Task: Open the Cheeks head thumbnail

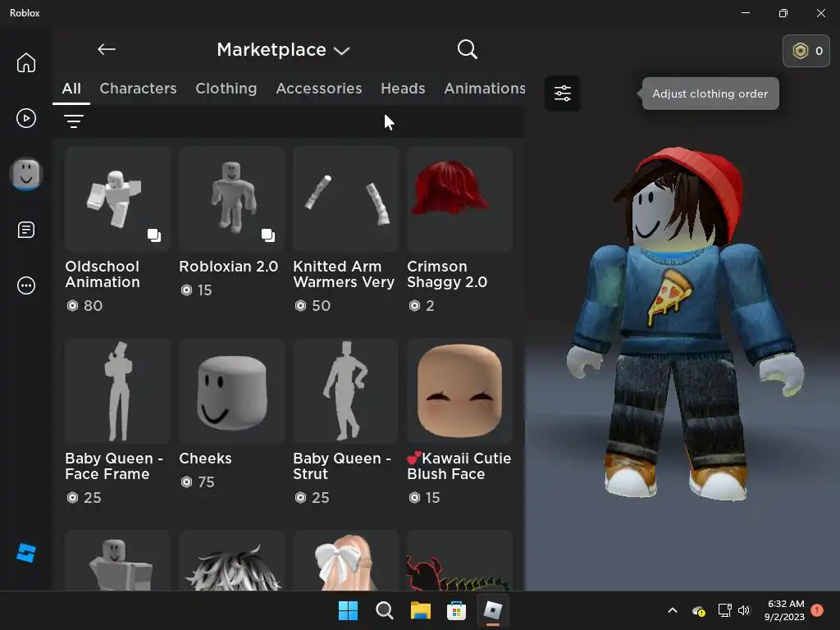Action: click(231, 390)
